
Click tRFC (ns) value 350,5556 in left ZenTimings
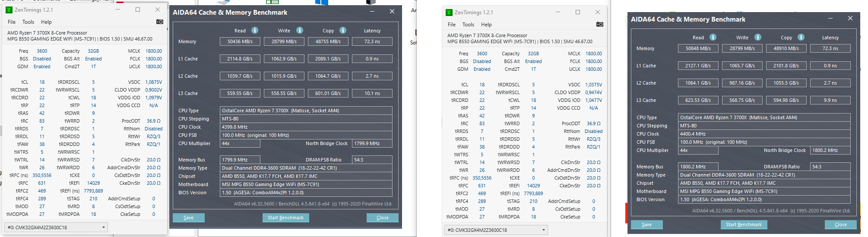coord(42,175)
